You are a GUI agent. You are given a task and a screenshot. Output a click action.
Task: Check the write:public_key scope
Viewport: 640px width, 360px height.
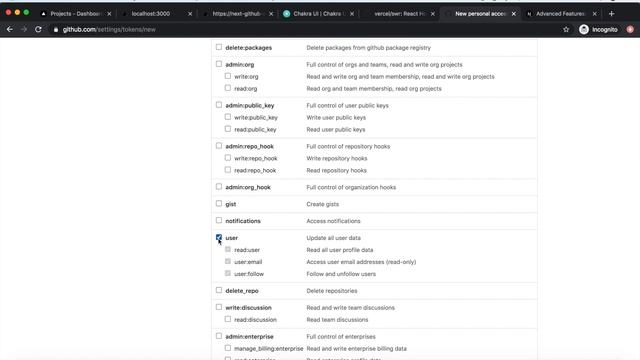(x=228, y=117)
